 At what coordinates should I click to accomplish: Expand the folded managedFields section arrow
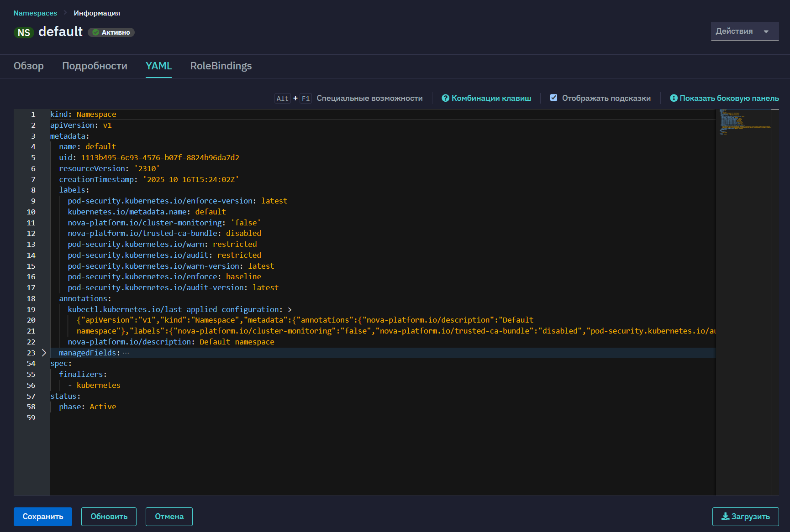coord(44,353)
